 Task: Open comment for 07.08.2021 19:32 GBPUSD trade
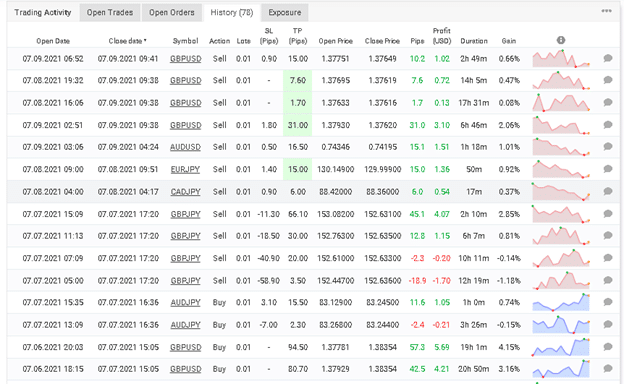click(x=608, y=80)
